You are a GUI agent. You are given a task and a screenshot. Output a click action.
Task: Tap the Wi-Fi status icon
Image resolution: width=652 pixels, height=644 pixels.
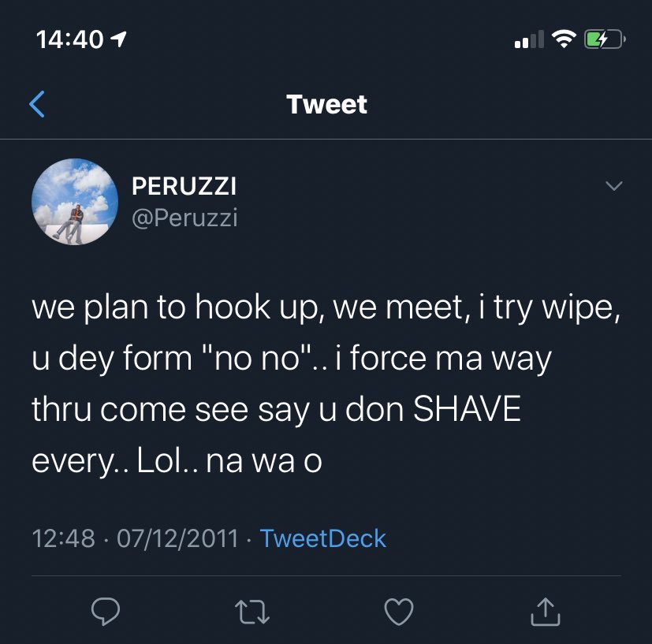[x=564, y=39]
